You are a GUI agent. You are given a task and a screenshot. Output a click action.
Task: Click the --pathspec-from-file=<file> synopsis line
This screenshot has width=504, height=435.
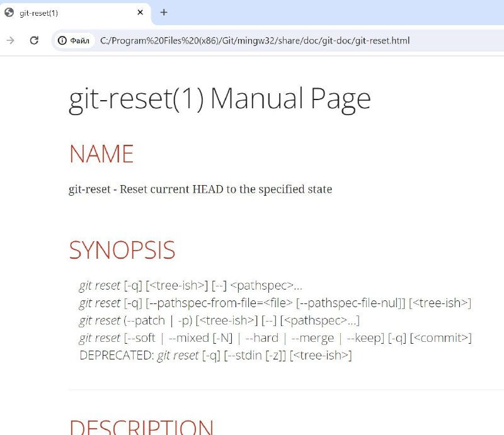coord(275,303)
